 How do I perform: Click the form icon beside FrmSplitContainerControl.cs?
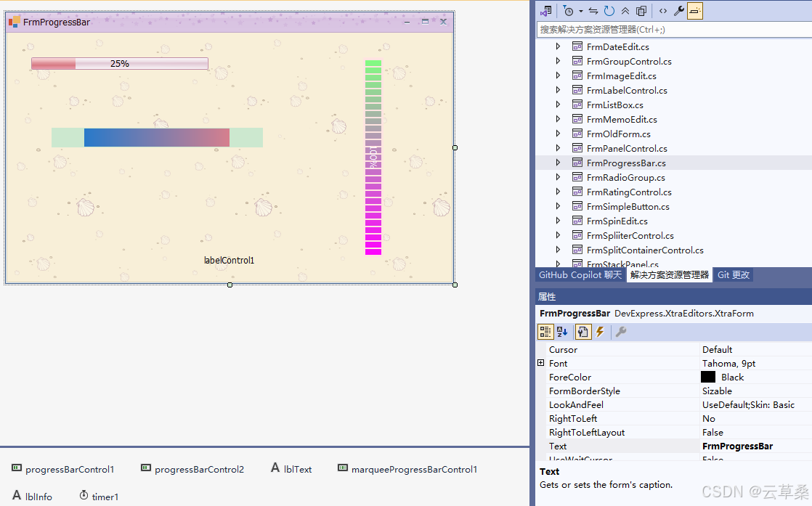tap(577, 250)
